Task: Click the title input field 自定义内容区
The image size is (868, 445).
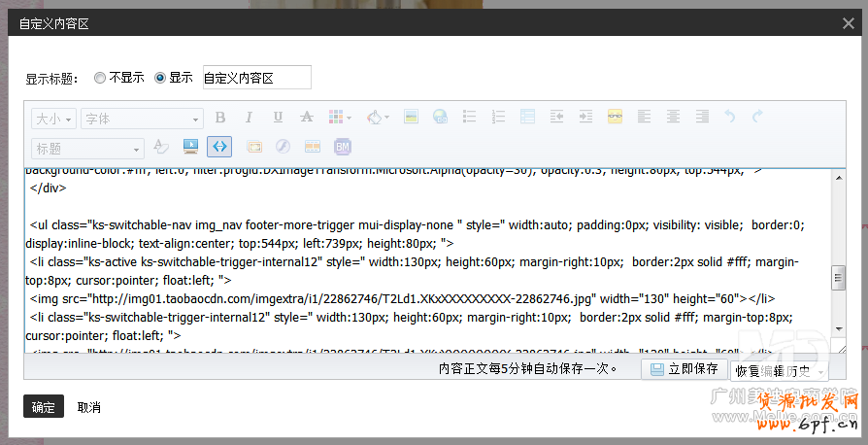Action: pyautogui.click(x=256, y=78)
